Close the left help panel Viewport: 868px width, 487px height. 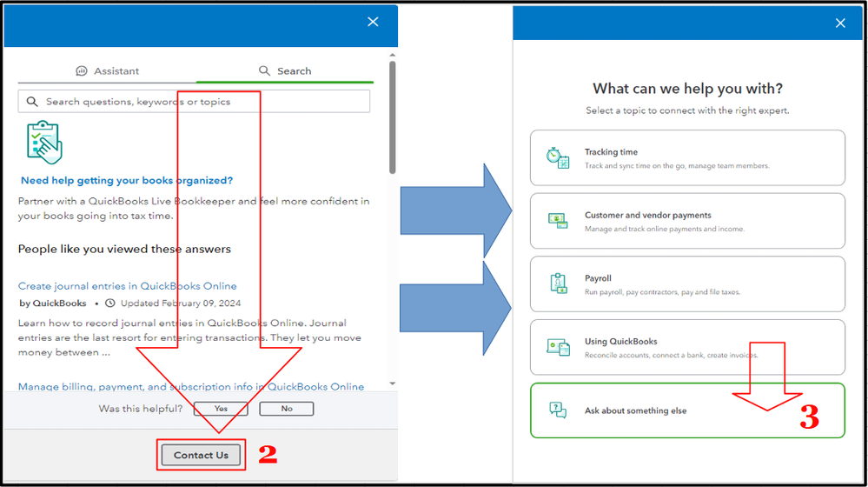click(x=373, y=22)
